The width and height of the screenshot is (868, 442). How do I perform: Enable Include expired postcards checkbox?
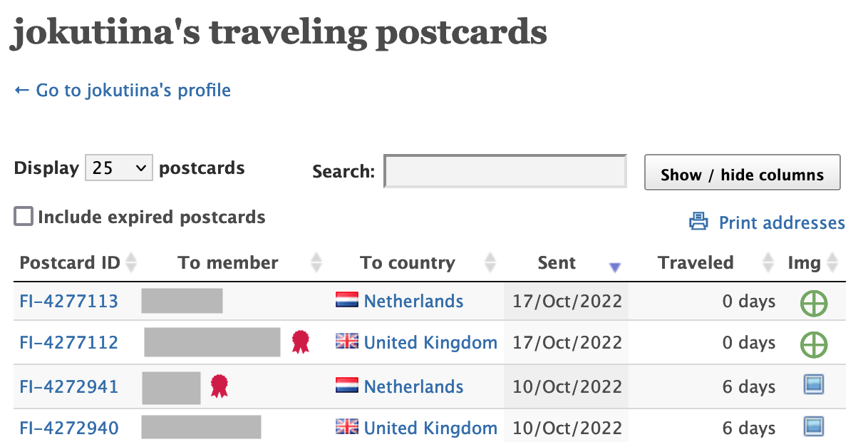24,216
